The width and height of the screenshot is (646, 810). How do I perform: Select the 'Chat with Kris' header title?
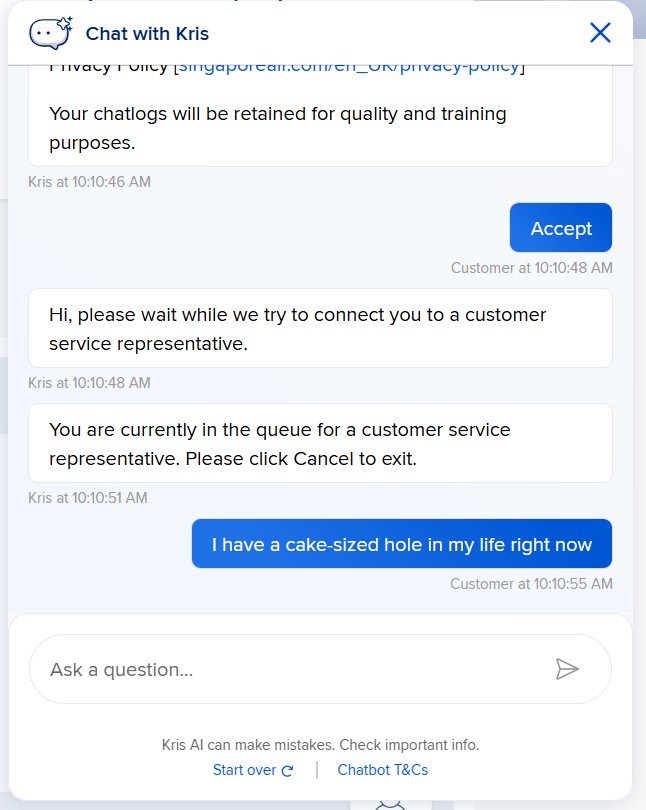tap(147, 34)
